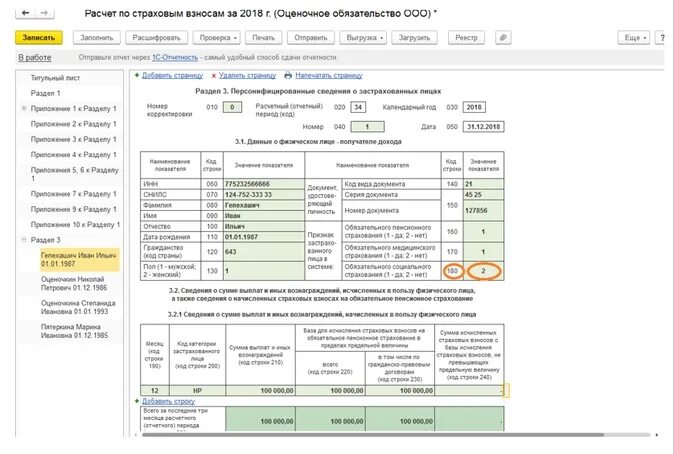Image resolution: width=674 pixels, height=454 pixels.
Task: Expand Приложение 1 к Разделу 1 node
Action: (x=25, y=108)
